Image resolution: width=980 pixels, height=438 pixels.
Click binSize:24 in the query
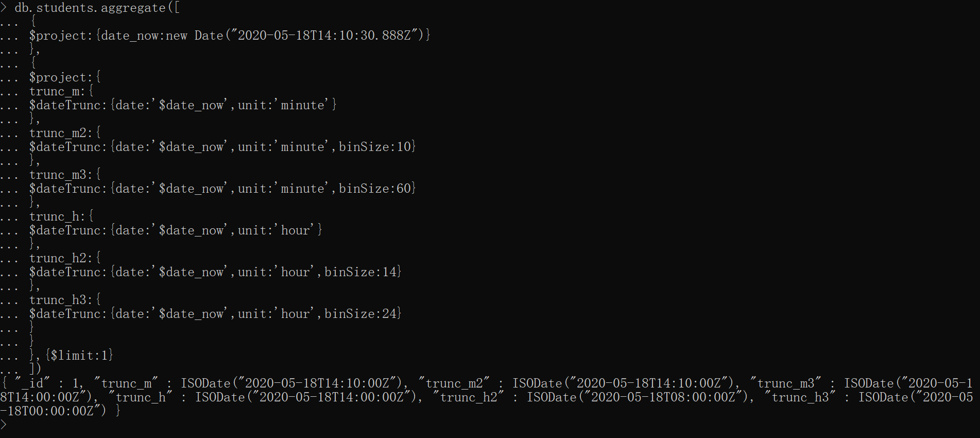click(360, 314)
